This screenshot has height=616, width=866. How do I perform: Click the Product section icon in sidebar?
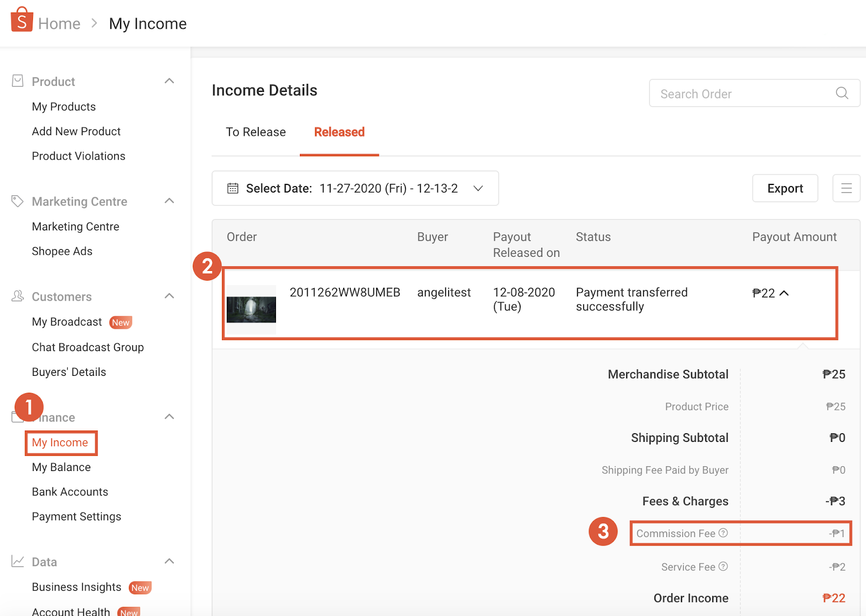[x=17, y=80]
